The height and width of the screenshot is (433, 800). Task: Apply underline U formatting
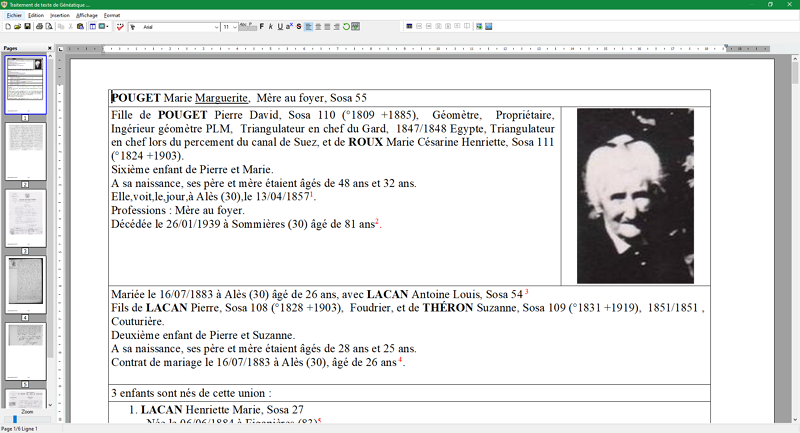pyautogui.click(x=280, y=27)
